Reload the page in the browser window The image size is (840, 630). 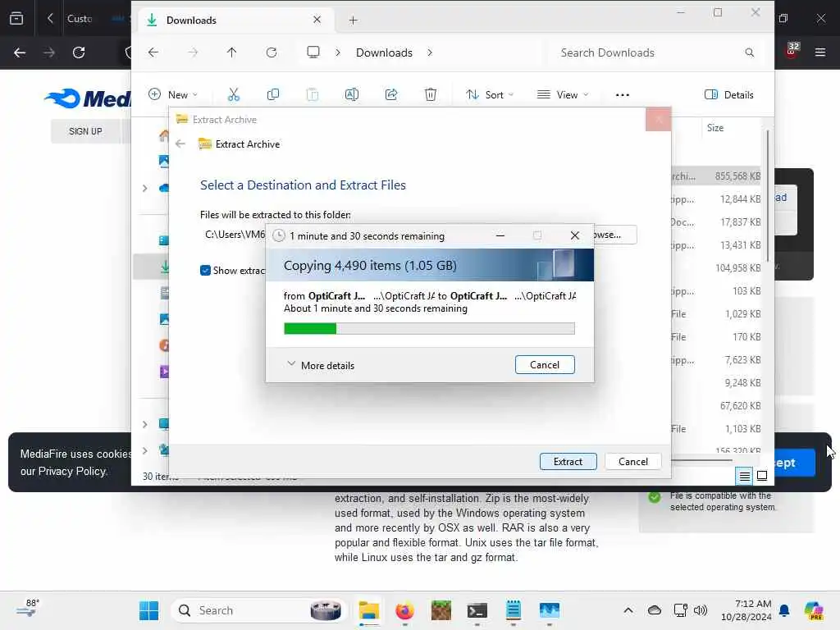pyautogui.click(x=79, y=52)
